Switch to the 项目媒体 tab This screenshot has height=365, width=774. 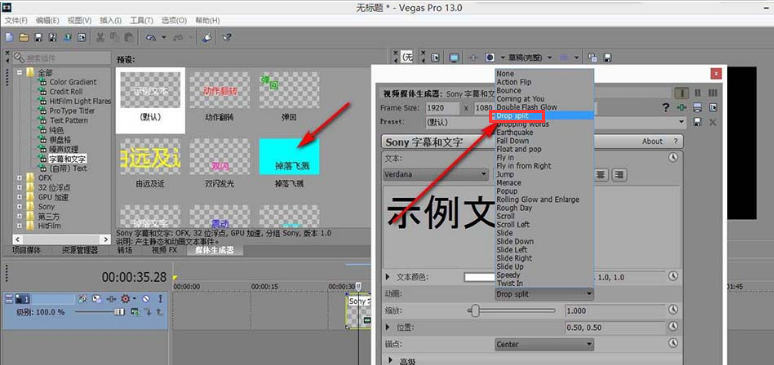pos(27,250)
